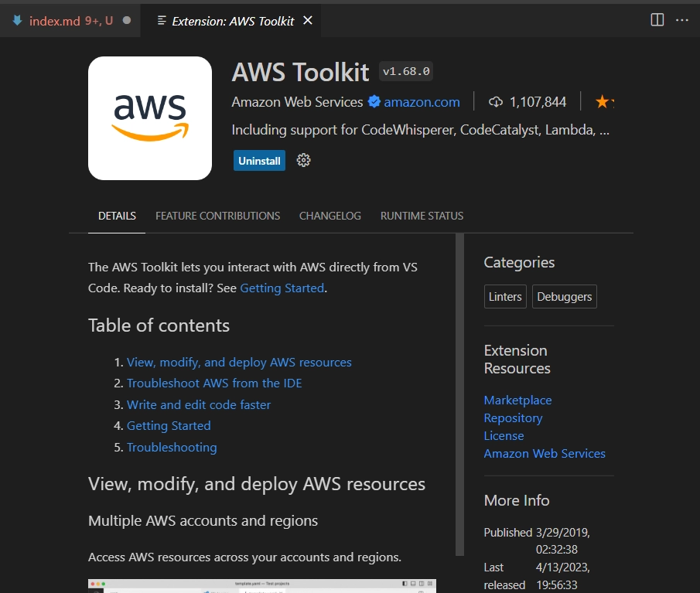Open the Feature Contributions tab
The width and height of the screenshot is (700, 593).
point(217,216)
